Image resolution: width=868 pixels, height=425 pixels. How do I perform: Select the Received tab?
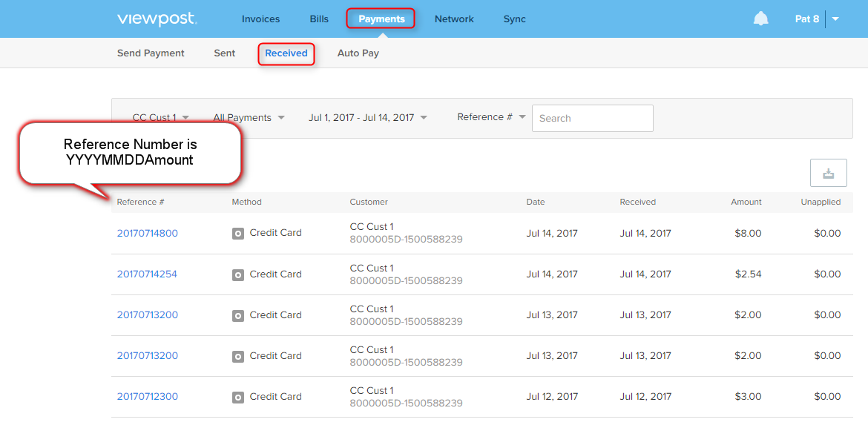click(x=286, y=53)
